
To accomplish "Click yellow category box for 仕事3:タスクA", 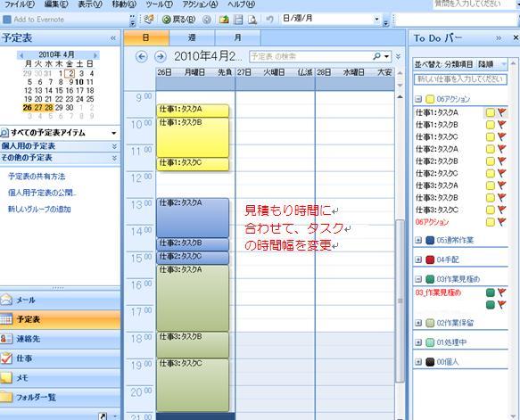I will [x=491, y=185].
